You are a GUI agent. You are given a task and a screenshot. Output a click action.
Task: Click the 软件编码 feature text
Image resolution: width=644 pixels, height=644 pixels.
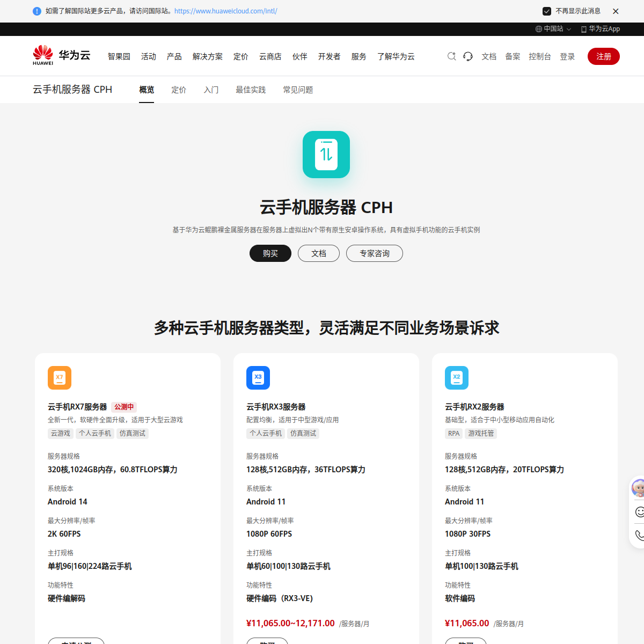460,598
